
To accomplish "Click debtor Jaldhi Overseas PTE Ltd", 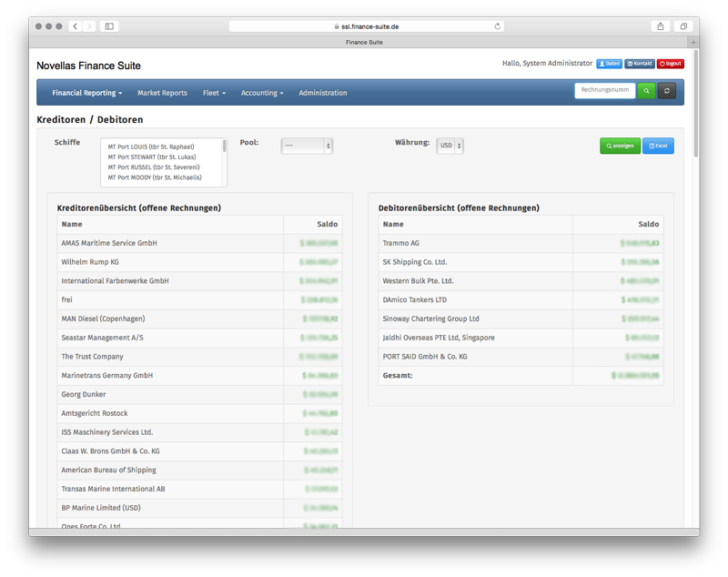I will (439, 338).
